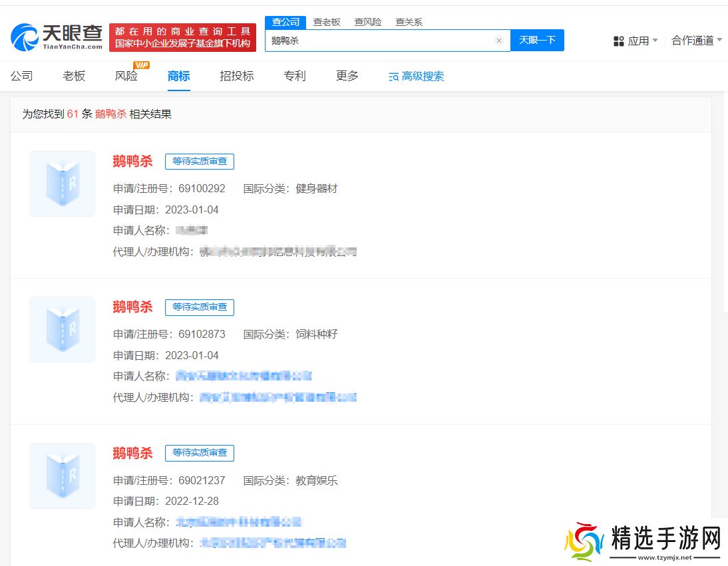Switch to the 查老板 search tab

click(x=327, y=22)
